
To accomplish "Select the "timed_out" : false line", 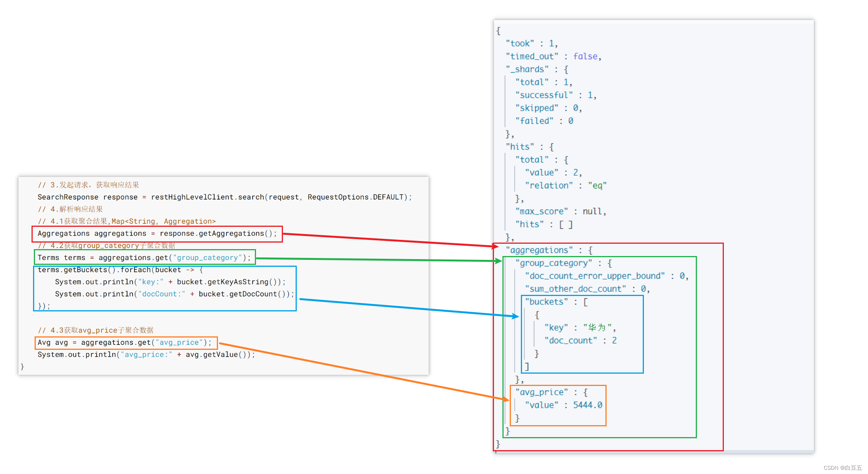I will pyautogui.click(x=554, y=57).
